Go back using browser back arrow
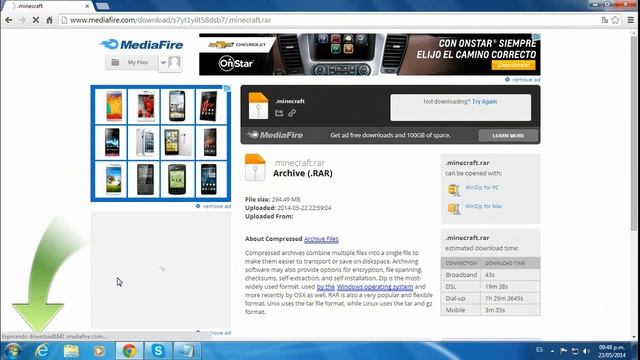The width and height of the screenshot is (640, 360). (x=9, y=20)
